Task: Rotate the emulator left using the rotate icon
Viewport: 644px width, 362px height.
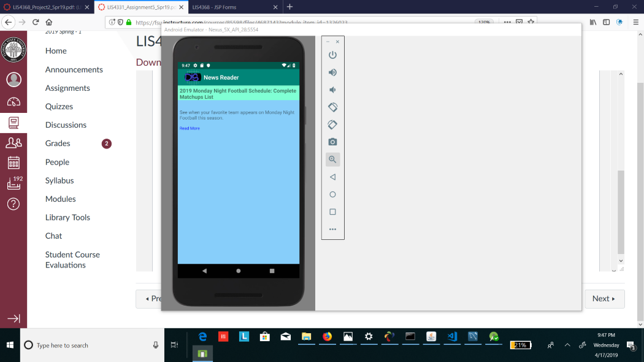Action: point(332,107)
